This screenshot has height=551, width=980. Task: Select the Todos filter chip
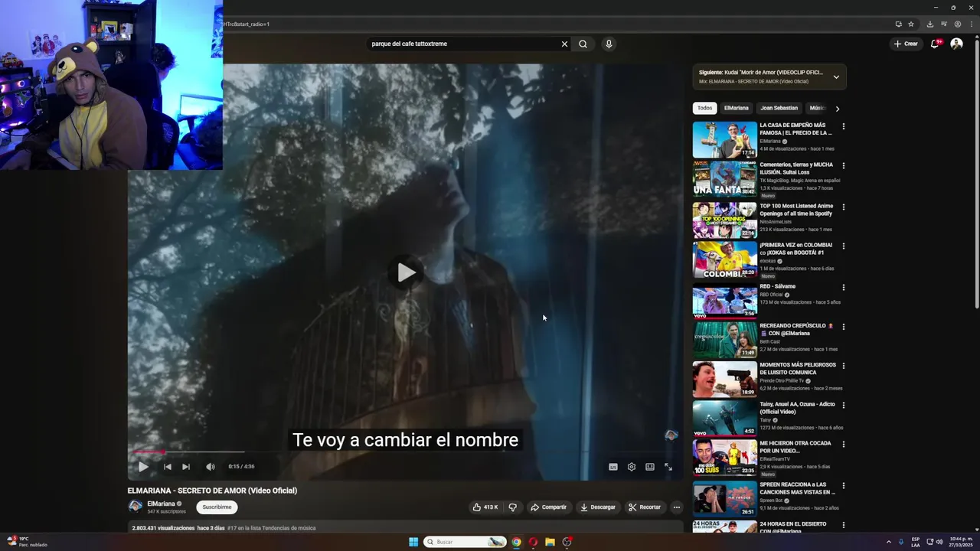click(704, 108)
